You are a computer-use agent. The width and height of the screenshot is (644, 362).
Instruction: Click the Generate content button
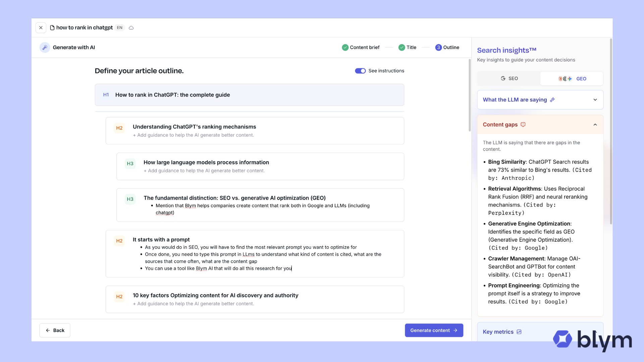(x=434, y=330)
